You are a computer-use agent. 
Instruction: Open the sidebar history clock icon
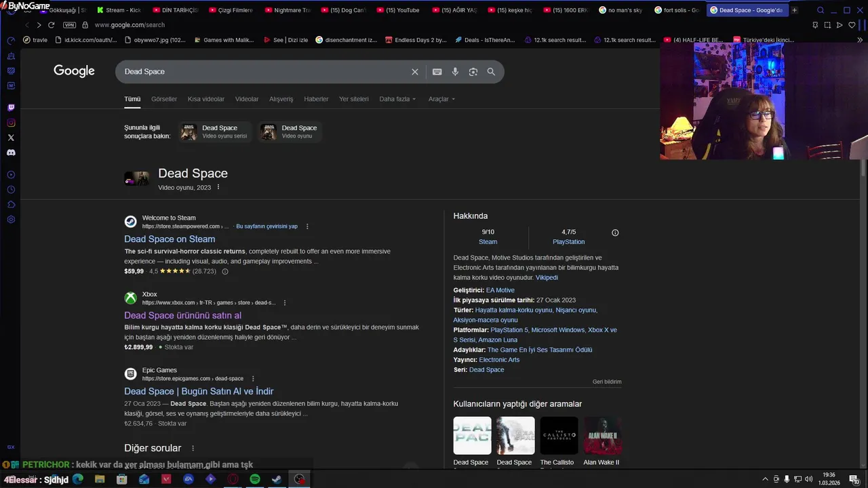11,190
